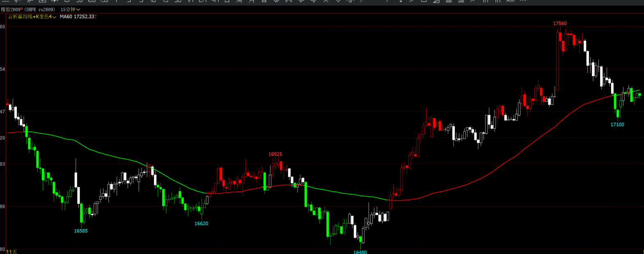
Task: Select the MA60 17252.33 indicator readout
Action: tap(77, 17)
